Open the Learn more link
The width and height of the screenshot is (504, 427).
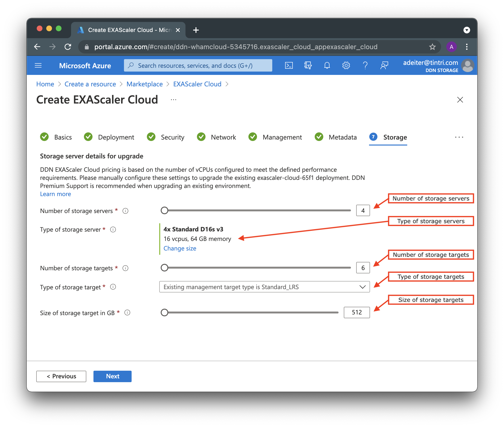pyautogui.click(x=55, y=194)
